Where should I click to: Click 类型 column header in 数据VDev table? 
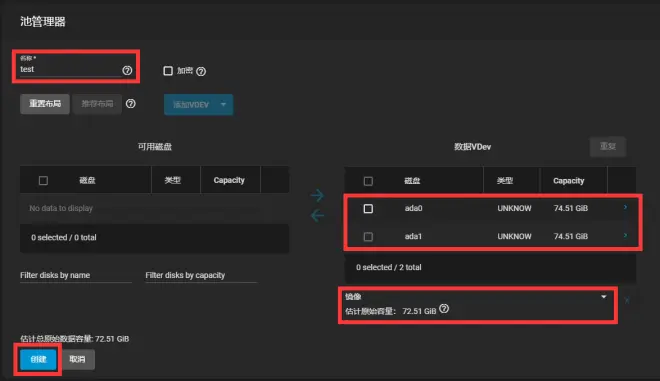click(505, 181)
